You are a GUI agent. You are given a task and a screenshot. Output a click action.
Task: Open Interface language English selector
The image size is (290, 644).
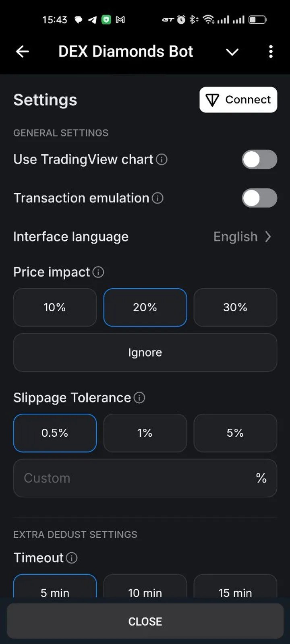pos(242,237)
